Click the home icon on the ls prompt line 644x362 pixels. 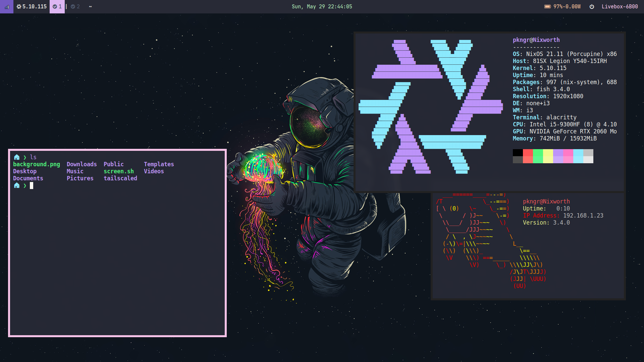17,157
